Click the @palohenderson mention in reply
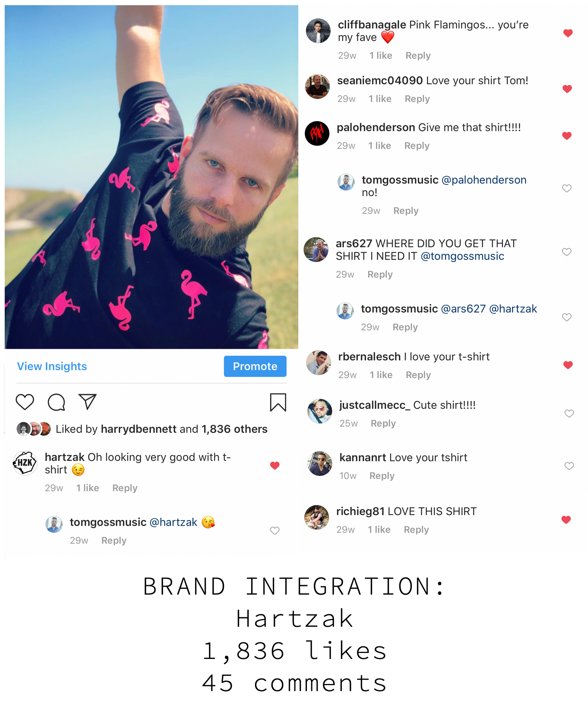The image size is (588, 706). coord(484,180)
